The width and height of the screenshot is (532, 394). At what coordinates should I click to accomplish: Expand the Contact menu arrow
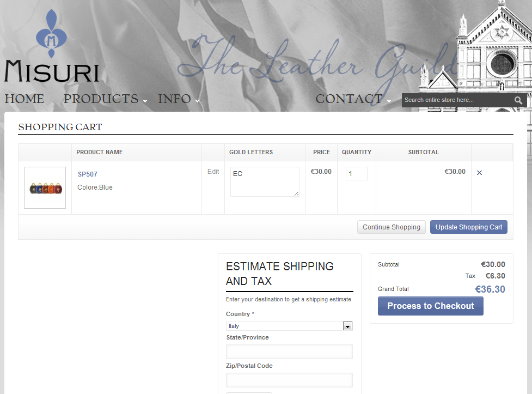[389, 101]
